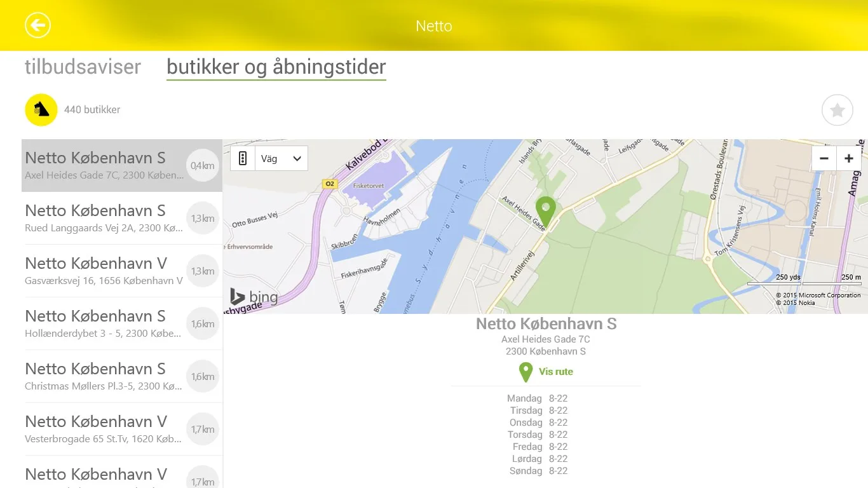
Task: Click the Tirsdag 8-22 opening hours row
Action: (x=539, y=410)
